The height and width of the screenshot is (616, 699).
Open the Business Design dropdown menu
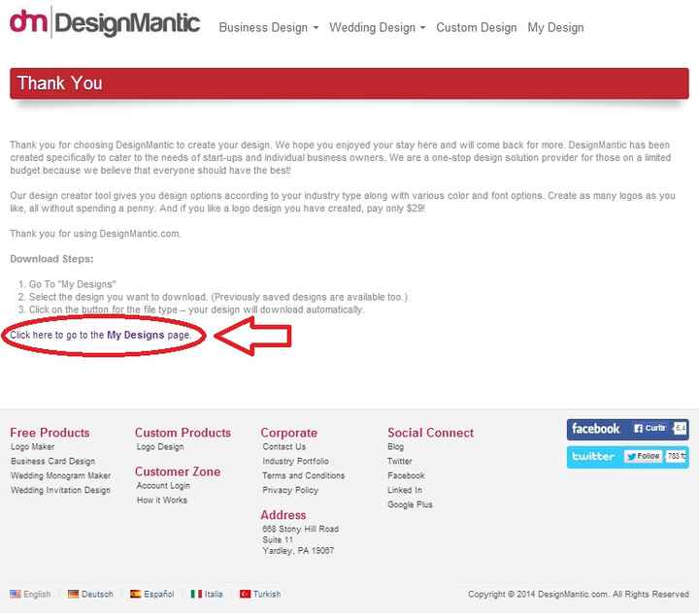[268, 27]
